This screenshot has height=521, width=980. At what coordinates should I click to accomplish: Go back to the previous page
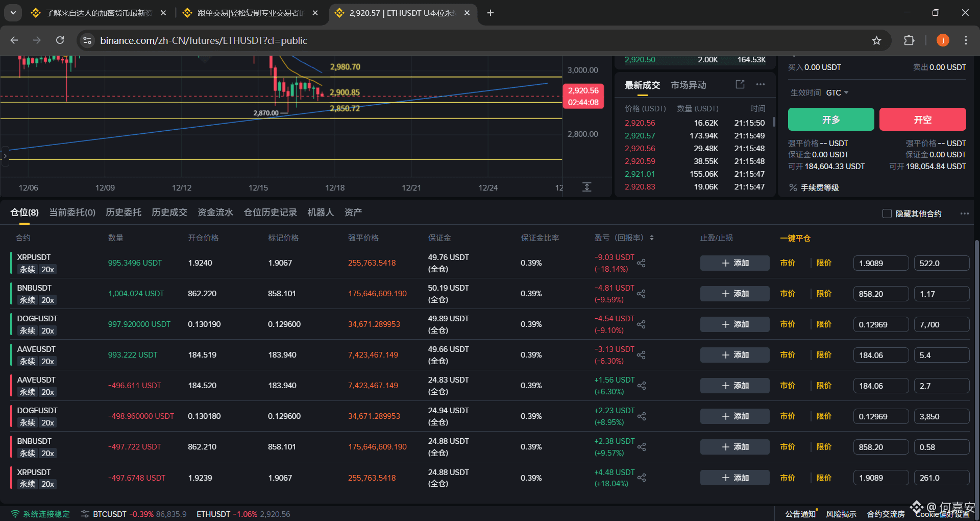point(14,40)
